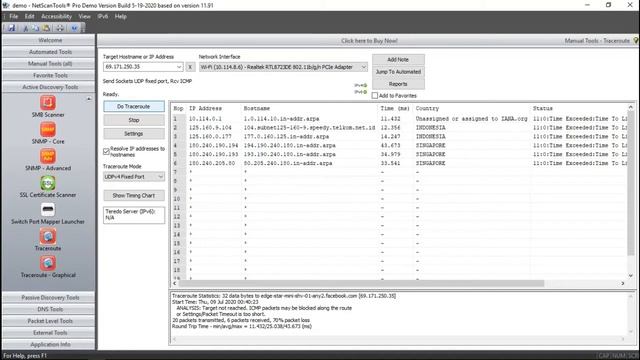Image resolution: width=640 pixels, height=360 pixels.
Task: Click the down arrow of results vertical scrollbar
Action: point(631,276)
